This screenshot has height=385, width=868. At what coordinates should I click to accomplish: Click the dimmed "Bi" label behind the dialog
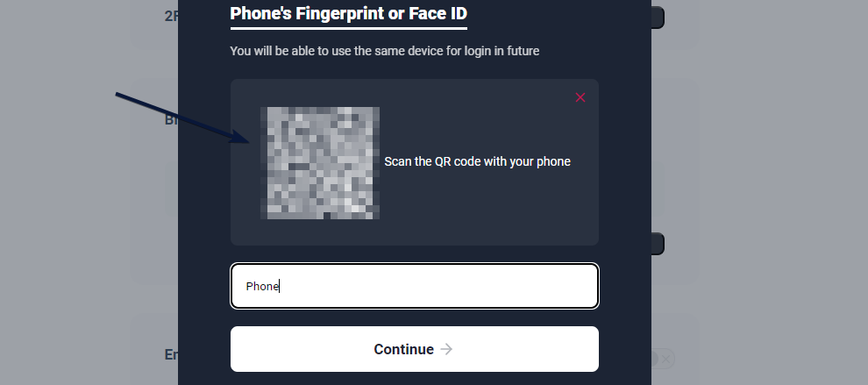171,120
